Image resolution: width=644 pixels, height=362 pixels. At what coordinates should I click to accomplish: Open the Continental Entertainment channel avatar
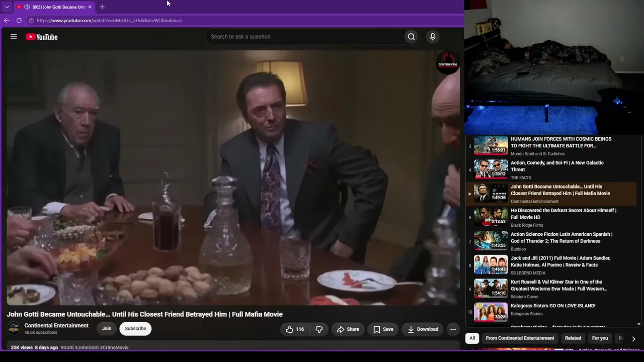(x=14, y=329)
